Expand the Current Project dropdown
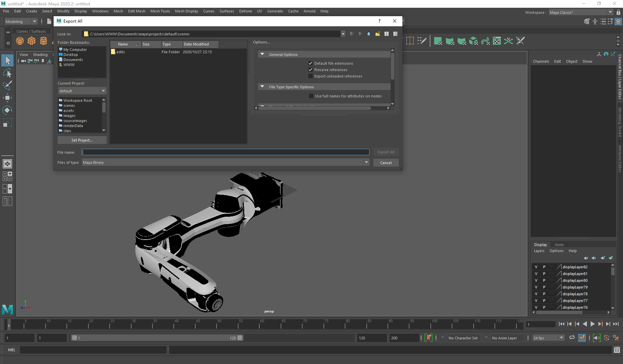The width and height of the screenshot is (623, 364). click(x=103, y=91)
